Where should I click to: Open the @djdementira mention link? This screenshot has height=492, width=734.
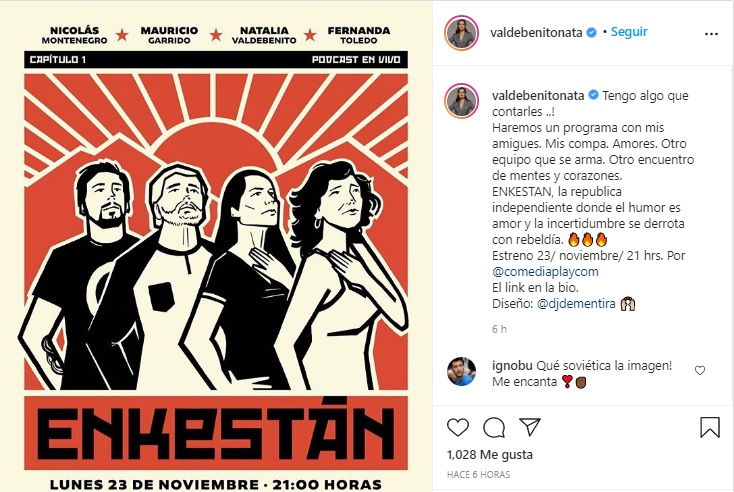click(576, 303)
